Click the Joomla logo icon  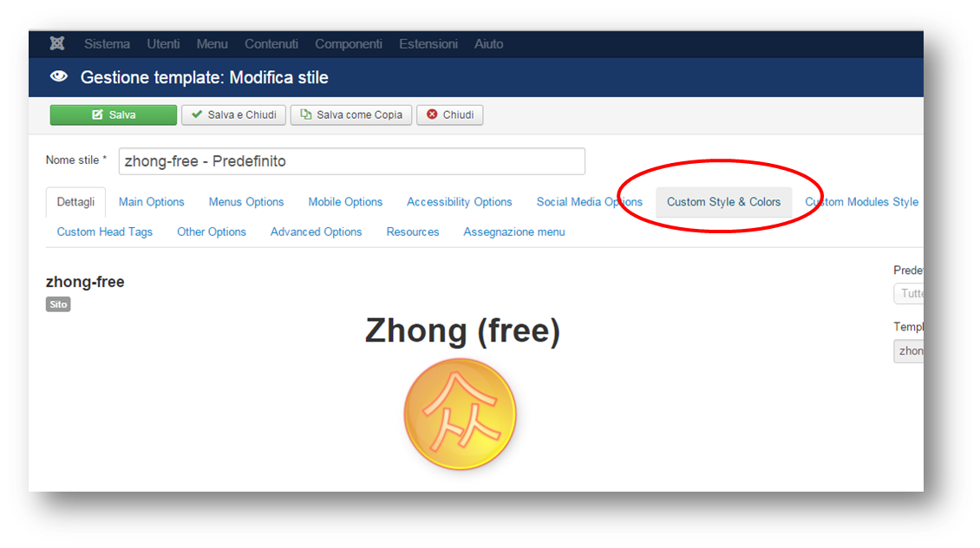57,43
